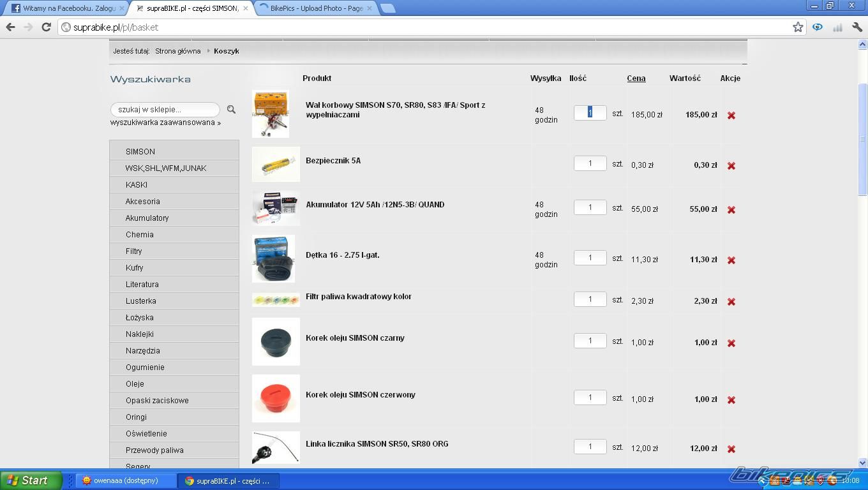Delete Linka licznika SIMSON SR50 item

pyautogui.click(x=731, y=449)
